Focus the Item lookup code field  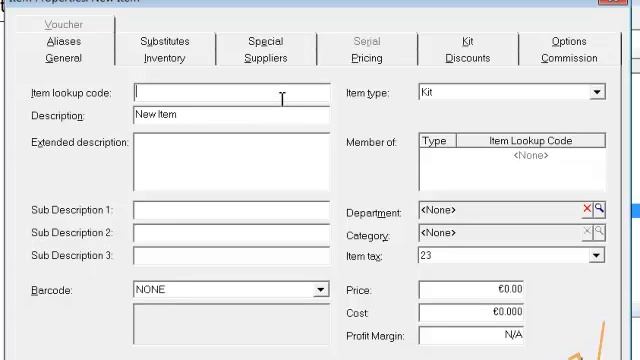coord(231,93)
